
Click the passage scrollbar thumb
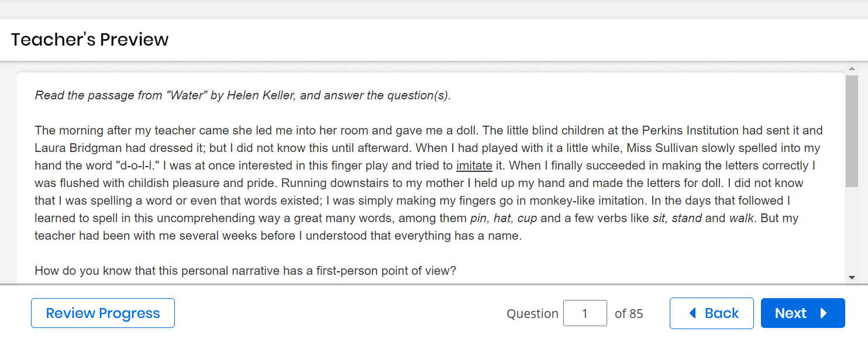pyautogui.click(x=852, y=132)
